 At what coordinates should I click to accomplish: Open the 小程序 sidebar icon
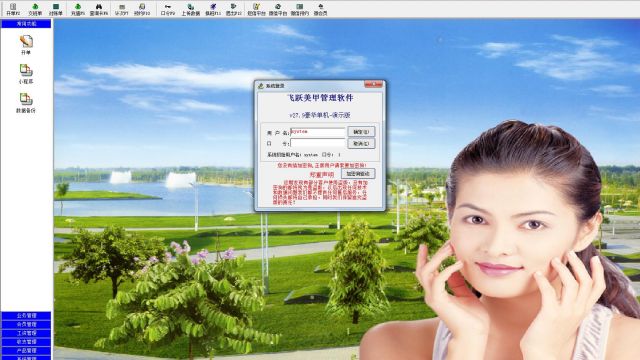point(26,74)
